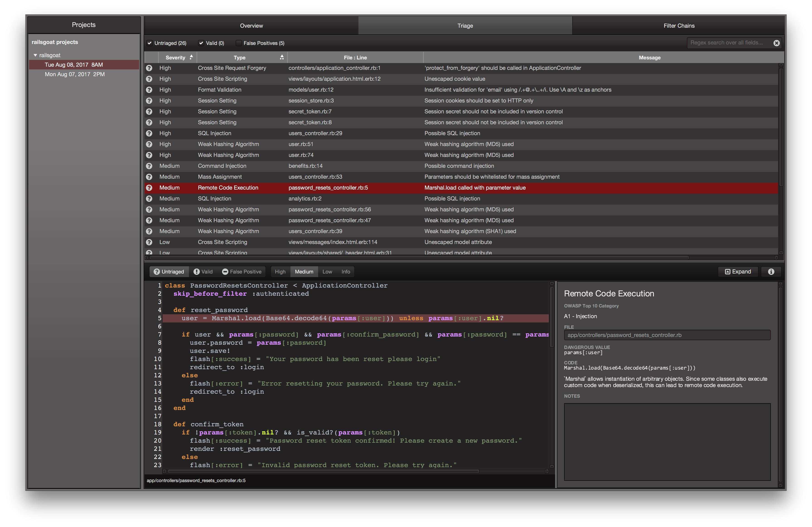Click the FILE path field
Screen dimensions: 812x527
click(x=667, y=335)
